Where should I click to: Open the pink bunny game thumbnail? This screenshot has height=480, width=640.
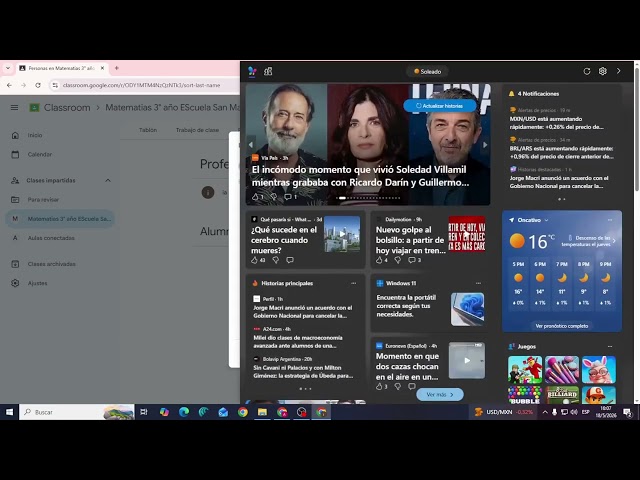[599, 369]
